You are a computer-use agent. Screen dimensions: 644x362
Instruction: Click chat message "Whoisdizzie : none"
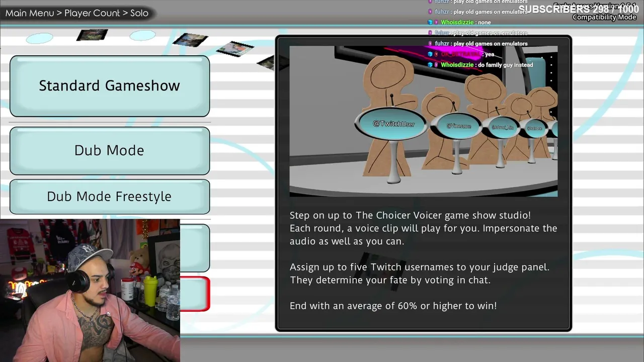point(465,22)
